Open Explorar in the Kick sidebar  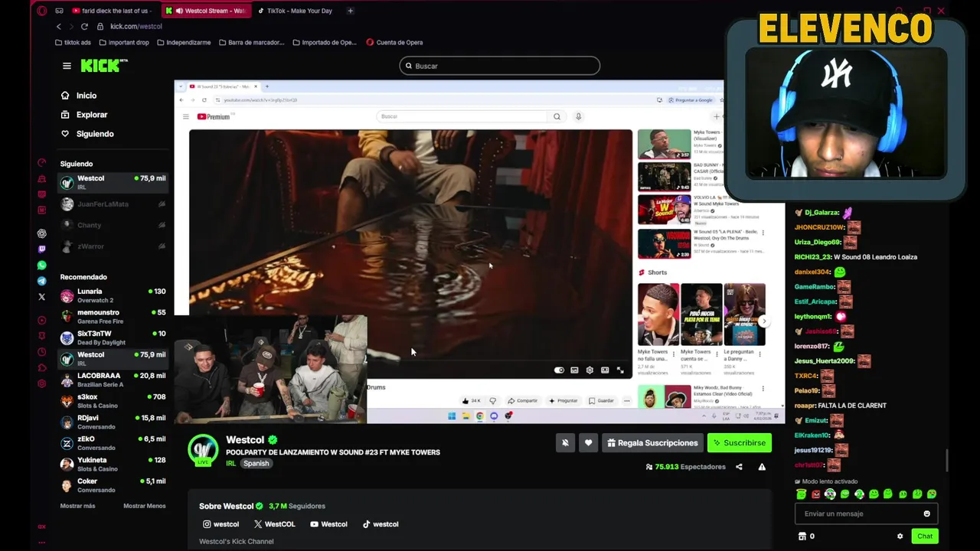pyautogui.click(x=91, y=115)
